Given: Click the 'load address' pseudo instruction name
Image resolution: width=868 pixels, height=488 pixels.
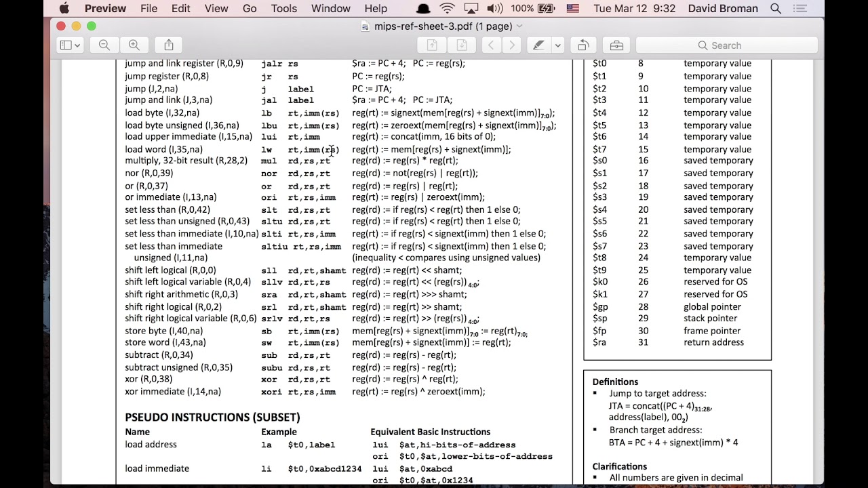Looking at the screenshot, I should (151, 445).
